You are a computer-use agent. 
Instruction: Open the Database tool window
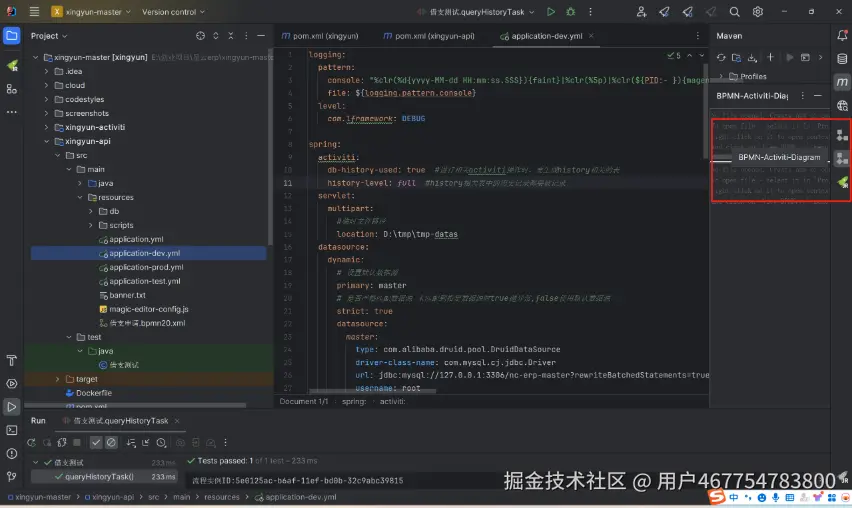point(842,59)
